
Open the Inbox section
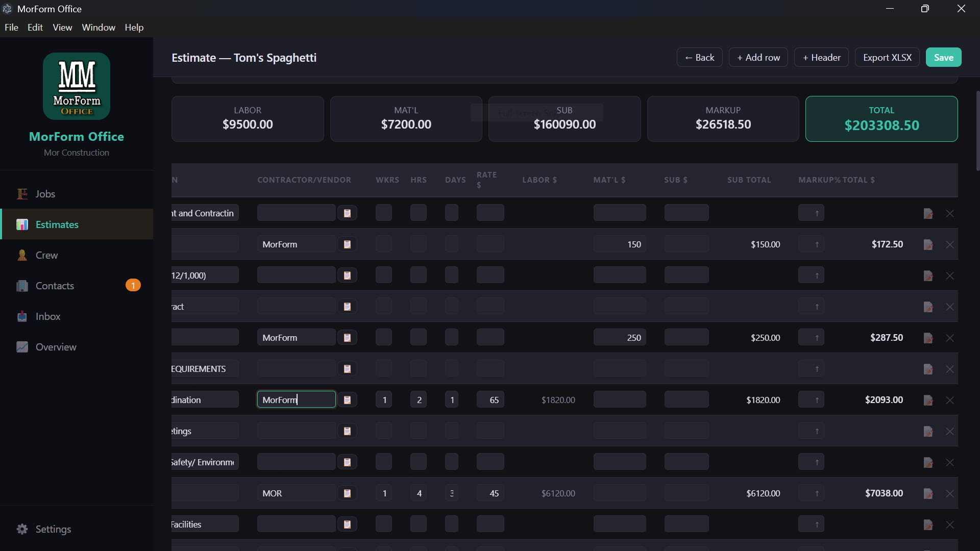point(77,316)
